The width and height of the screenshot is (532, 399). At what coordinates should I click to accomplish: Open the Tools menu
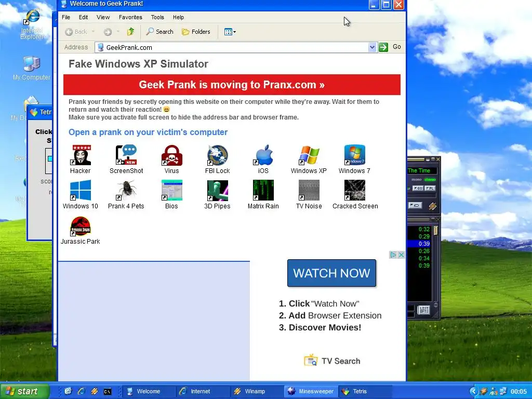(x=157, y=17)
